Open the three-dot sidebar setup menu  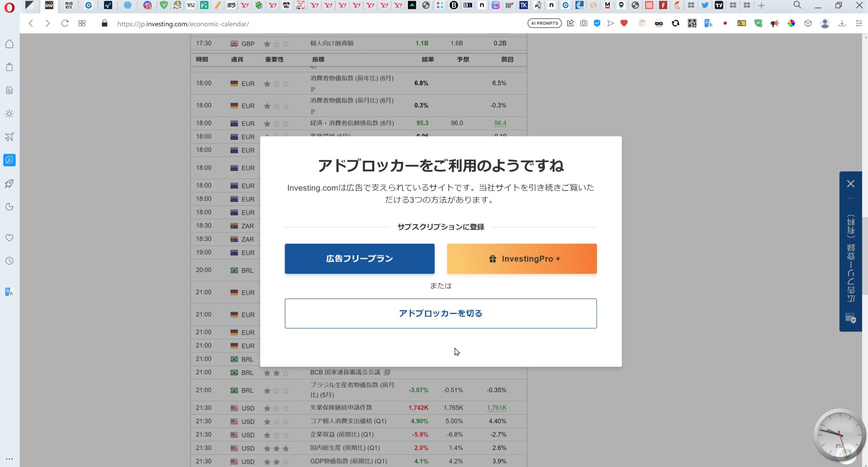pyautogui.click(x=9, y=459)
